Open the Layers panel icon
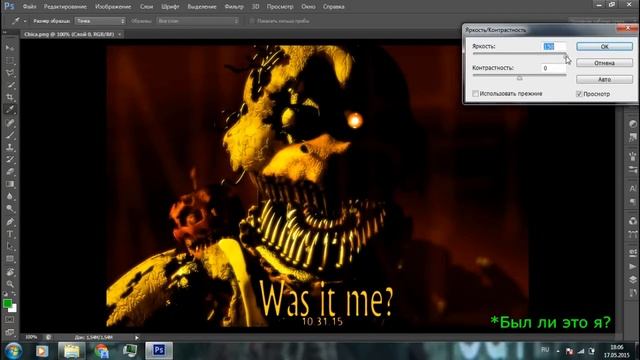The image size is (640, 360). [x=633, y=279]
